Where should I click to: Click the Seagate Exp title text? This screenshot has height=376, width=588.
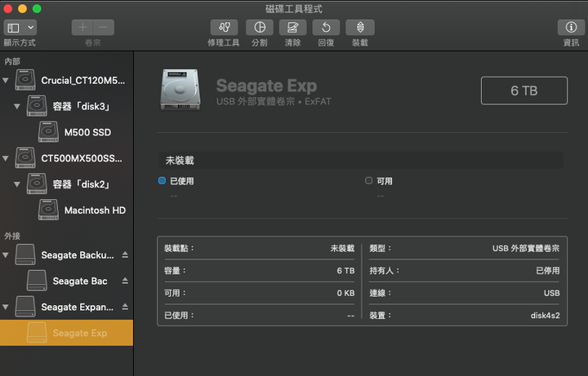click(x=266, y=86)
